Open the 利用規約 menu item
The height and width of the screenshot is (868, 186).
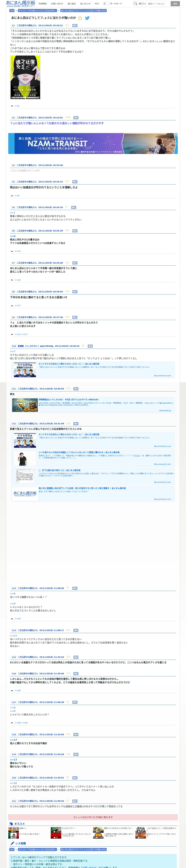click(x=43, y=4)
